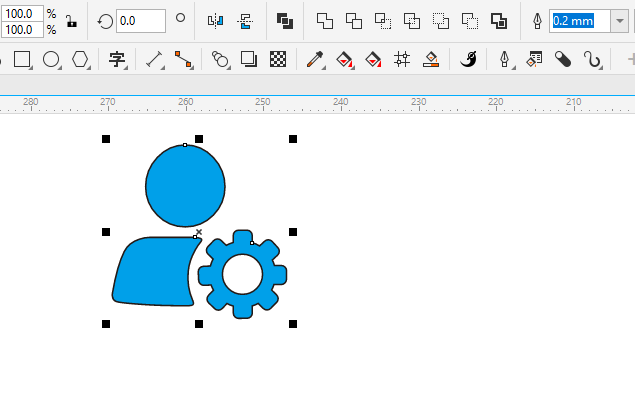The image size is (635, 414).
Task: Edit the 0.2 mm outline width field
Action: click(x=580, y=21)
